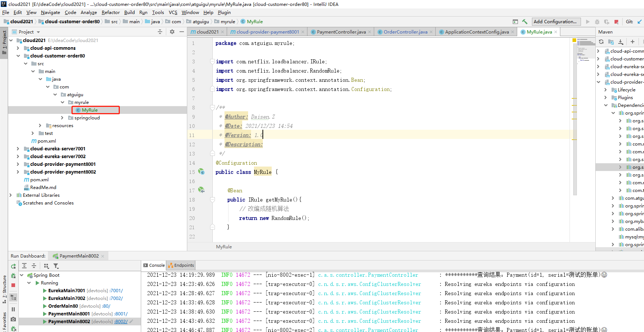Expand cloud-provider-payment8002 module
The width and height of the screenshot is (644, 332).
tap(18, 172)
